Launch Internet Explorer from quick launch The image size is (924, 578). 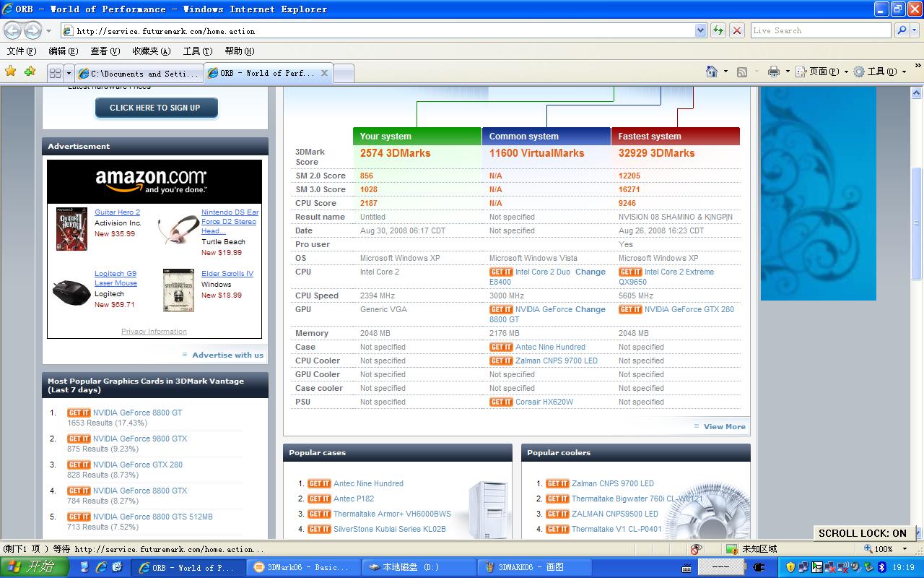click(101, 567)
